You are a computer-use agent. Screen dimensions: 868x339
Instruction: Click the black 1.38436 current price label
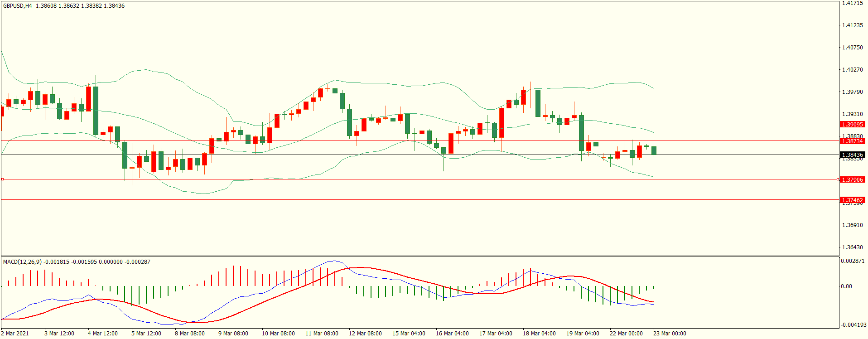pyautogui.click(x=852, y=155)
